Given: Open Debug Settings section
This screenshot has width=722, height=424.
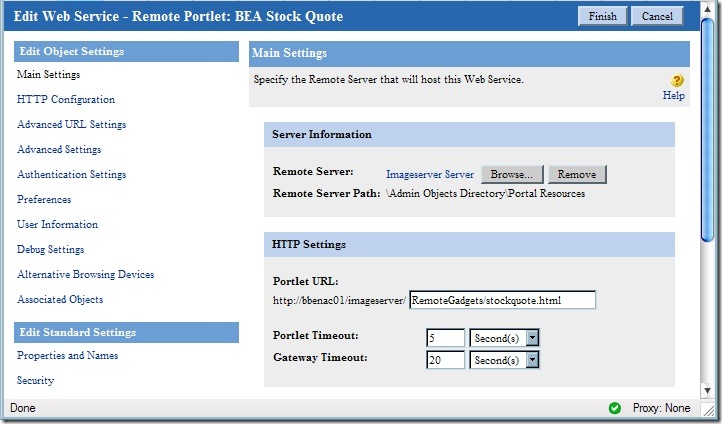Looking at the screenshot, I should (x=50, y=250).
